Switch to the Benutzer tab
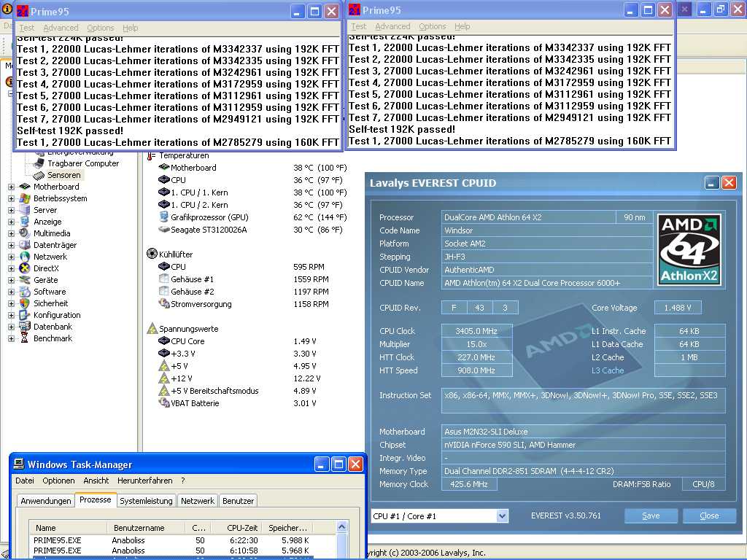The width and height of the screenshot is (747, 560). 239,500
